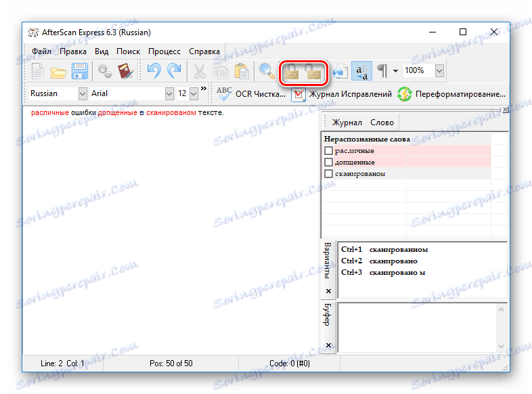Create a new document via toolbar icon

[38, 71]
